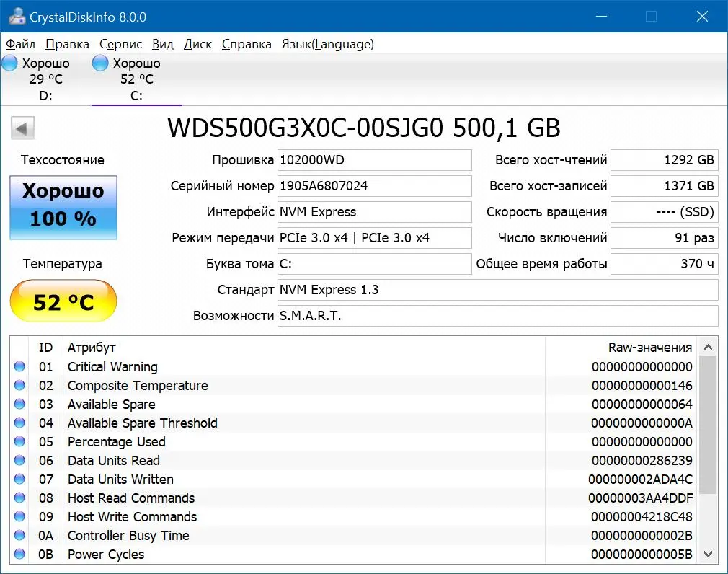Select the Available Spare attribute text
This screenshot has width=728, height=574.
click(x=112, y=404)
